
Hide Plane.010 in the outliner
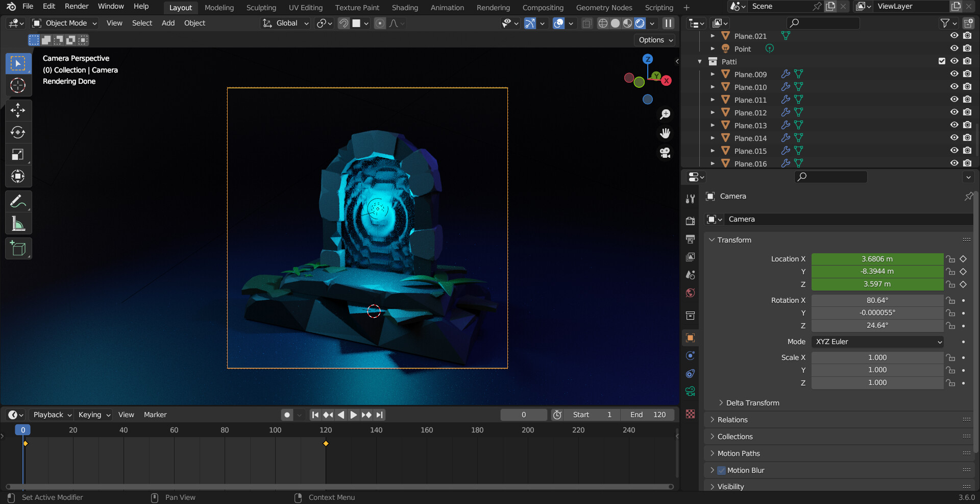pyautogui.click(x=954, y=87)
